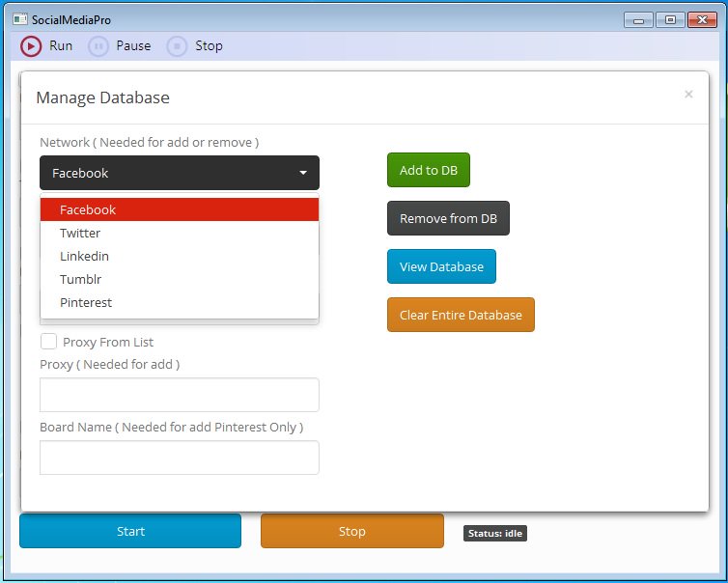Maximize the SocialMediaPro window
728x583 pixels.
[x=670, y=20]
